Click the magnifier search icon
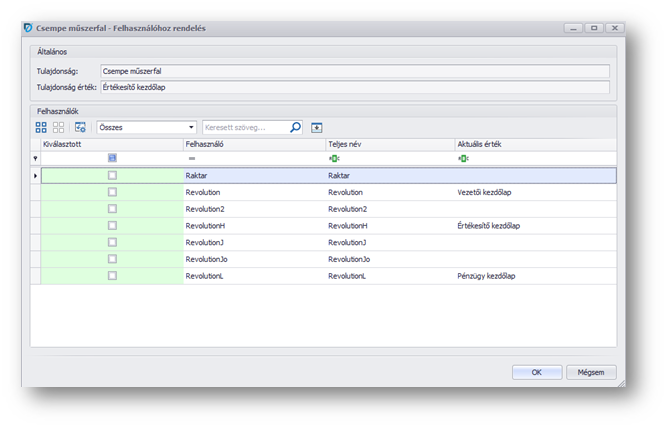 coord(295,128)
